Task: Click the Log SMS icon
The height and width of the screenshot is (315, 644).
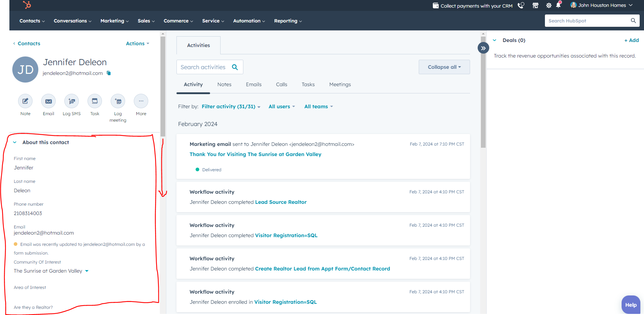Action: coord(72,101)
